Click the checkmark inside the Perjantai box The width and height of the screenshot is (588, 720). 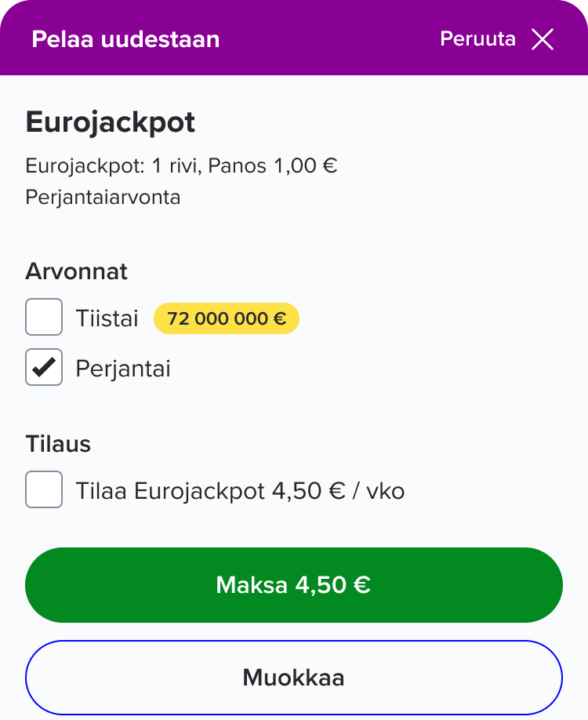click(45, 367)
